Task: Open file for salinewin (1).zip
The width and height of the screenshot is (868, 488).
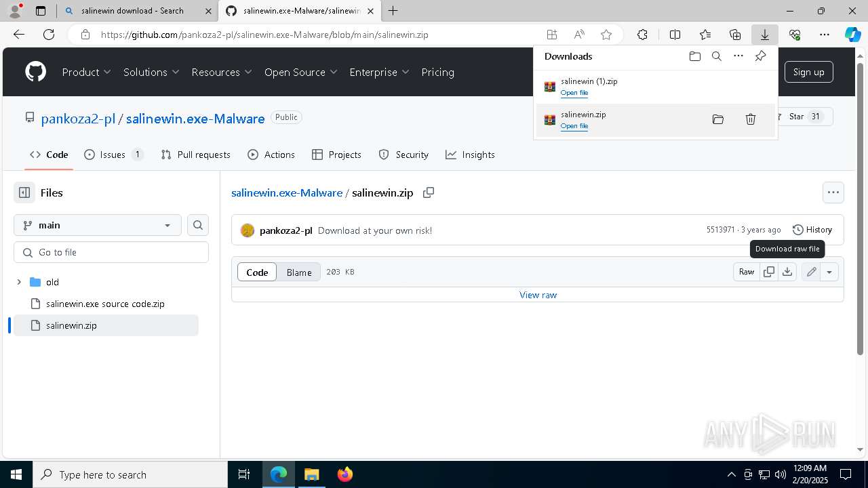Action: point(574,93)
